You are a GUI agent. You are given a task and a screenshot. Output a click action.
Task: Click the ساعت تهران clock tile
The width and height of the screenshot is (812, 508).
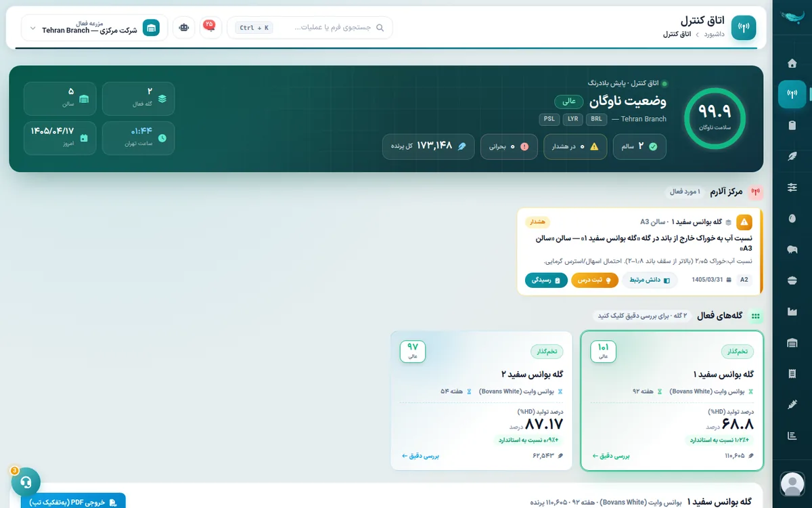(138, 138)
